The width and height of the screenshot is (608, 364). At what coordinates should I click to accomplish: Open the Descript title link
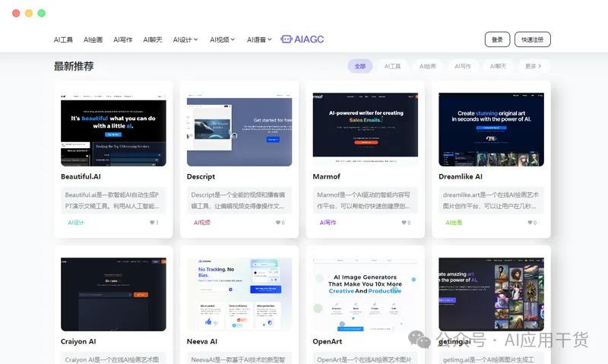click(201, 176)
